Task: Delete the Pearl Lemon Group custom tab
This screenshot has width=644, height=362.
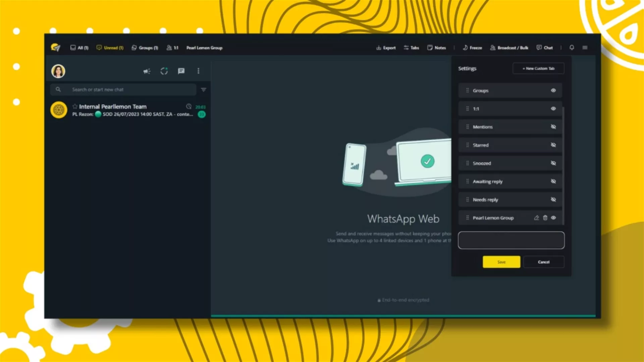Action: (x=545, y=218)
